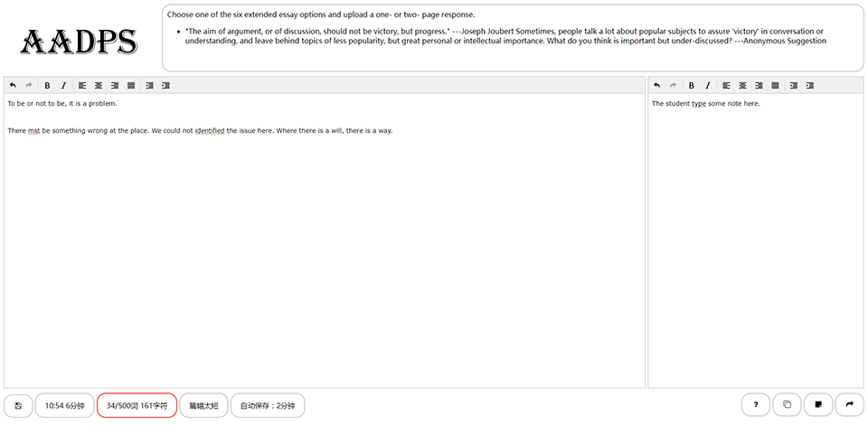Decrease indent in the essay editor

click(x=149, y=86)
